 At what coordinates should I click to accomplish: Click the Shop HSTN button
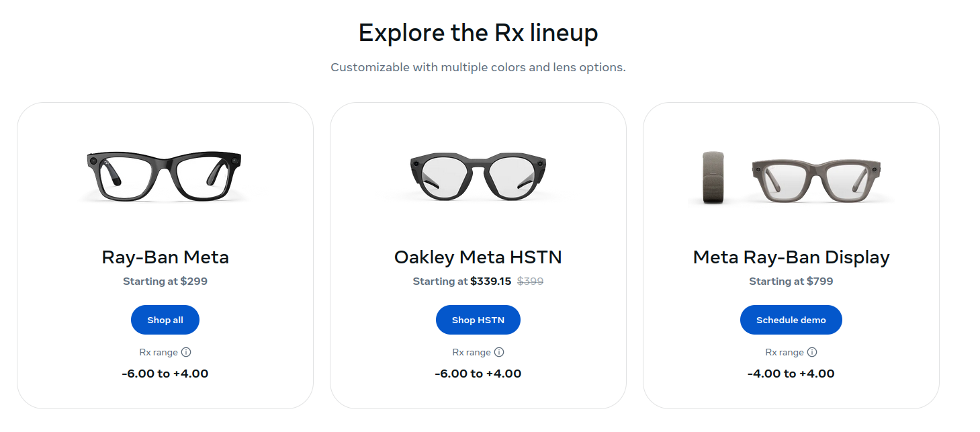[x=478, y=320]
